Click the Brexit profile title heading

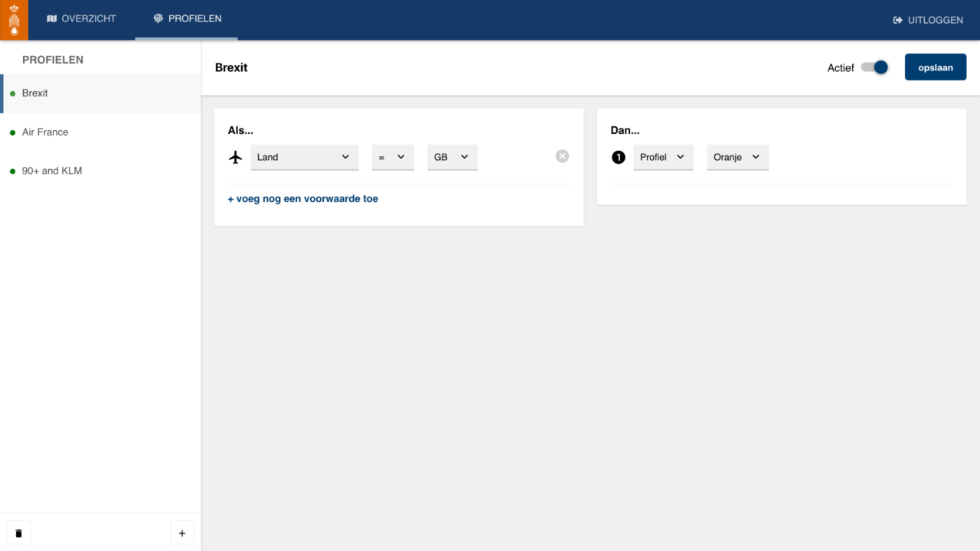click(x=231, y=67)
